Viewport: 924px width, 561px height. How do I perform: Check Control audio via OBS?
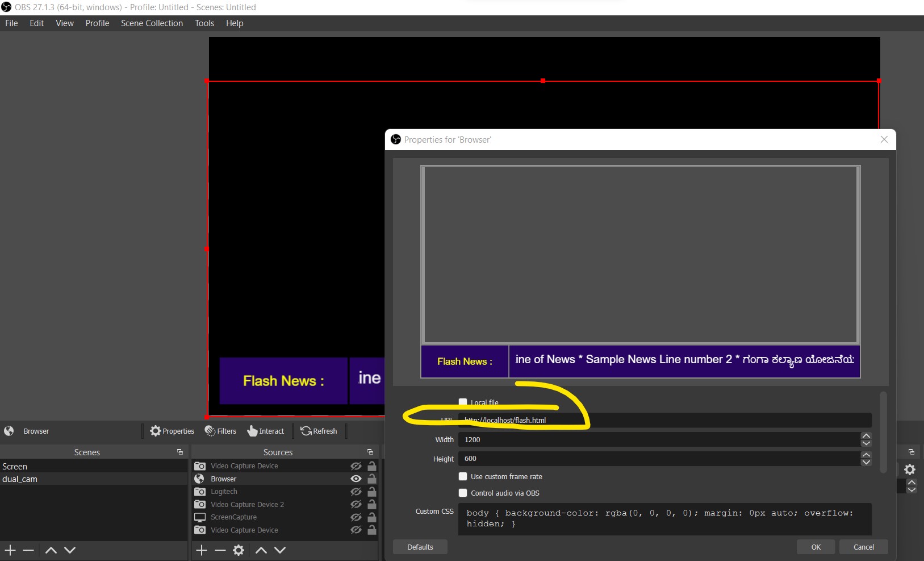click(463, 493)
